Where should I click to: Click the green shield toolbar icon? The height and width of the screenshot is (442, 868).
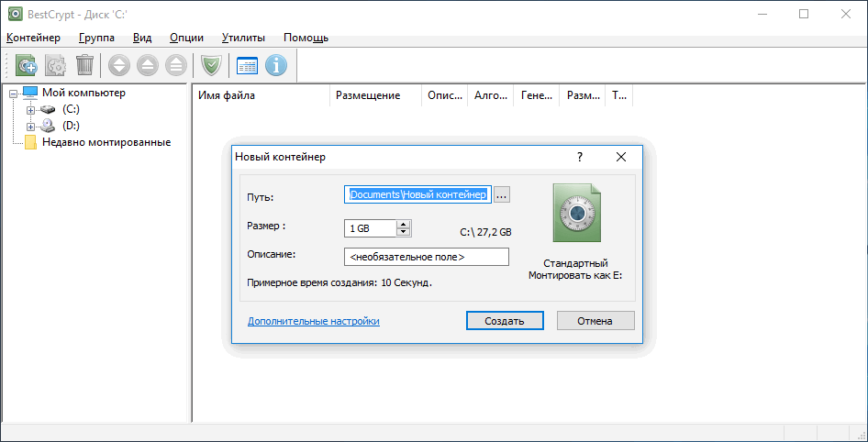click(x=211, y=65)
